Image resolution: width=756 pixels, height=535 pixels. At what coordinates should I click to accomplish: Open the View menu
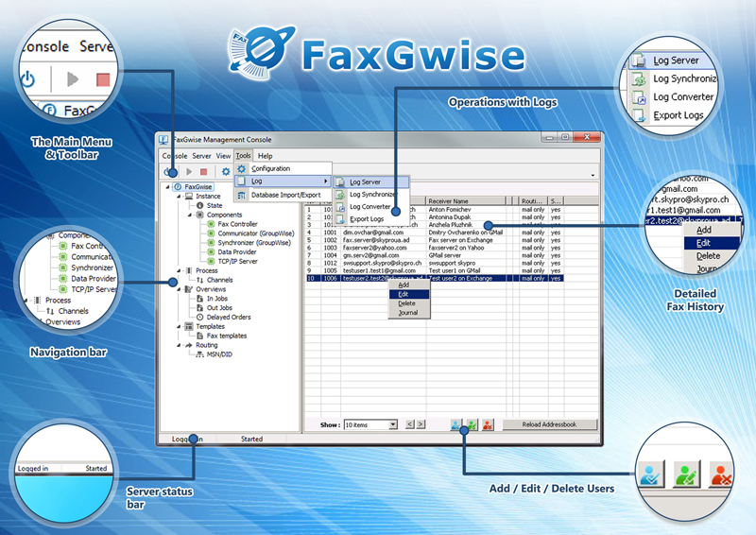pos(223,156)
